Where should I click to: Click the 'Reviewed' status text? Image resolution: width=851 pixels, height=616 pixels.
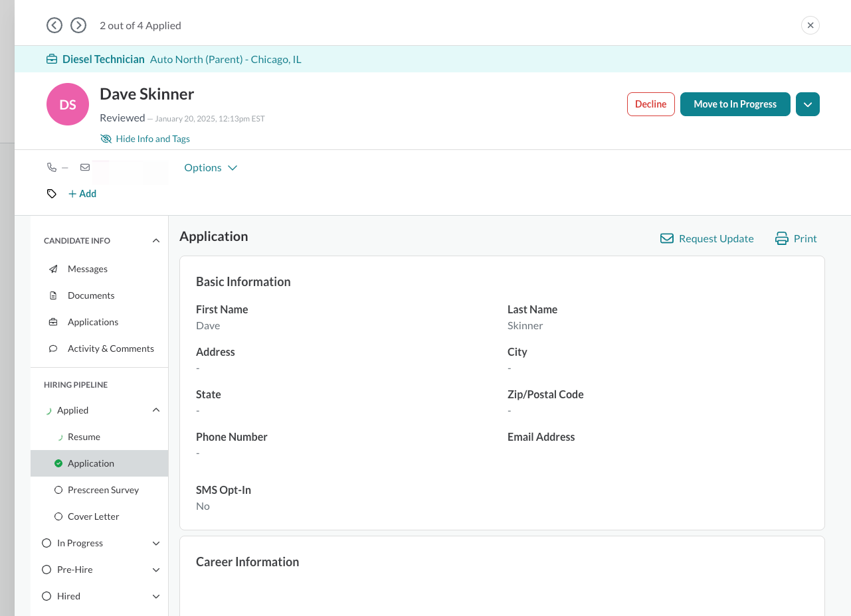(122, 117)
